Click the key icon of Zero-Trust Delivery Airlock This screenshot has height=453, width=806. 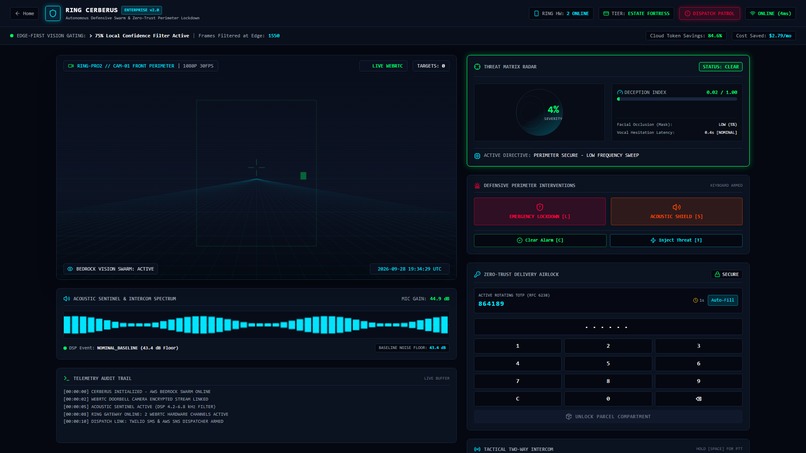[x=477, y=275]
